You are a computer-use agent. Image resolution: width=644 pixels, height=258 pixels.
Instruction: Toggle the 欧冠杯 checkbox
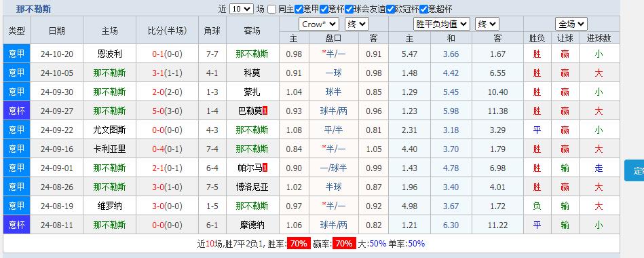(391, 9)
